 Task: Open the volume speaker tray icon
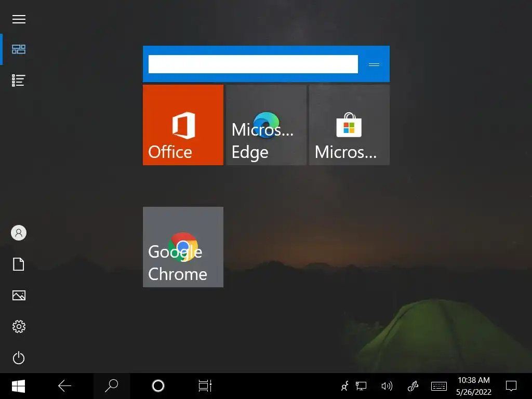click(x=387, y=386)
